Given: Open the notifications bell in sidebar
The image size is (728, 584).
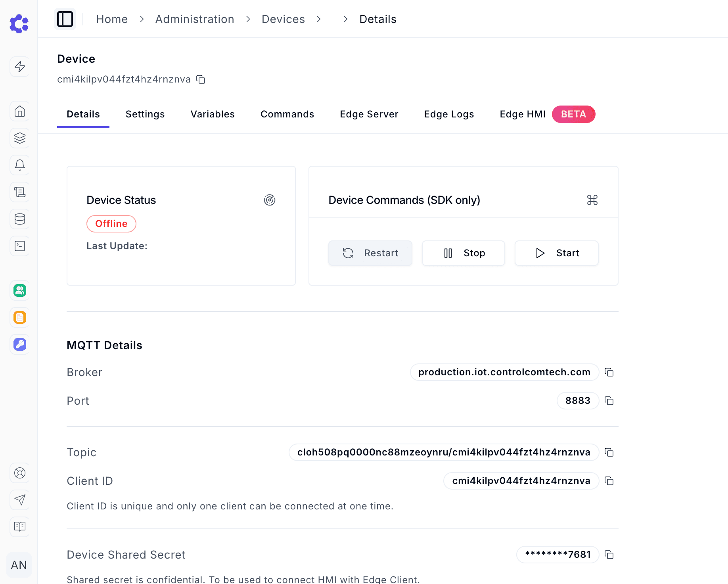Looking at the screenshot, I should (x=19, y=165).
